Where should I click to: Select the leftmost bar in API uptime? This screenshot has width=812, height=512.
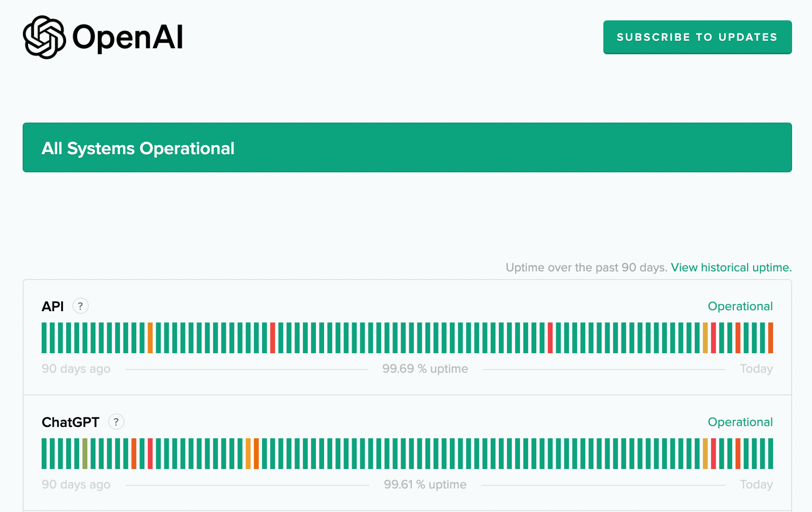[x=44, y=338]
